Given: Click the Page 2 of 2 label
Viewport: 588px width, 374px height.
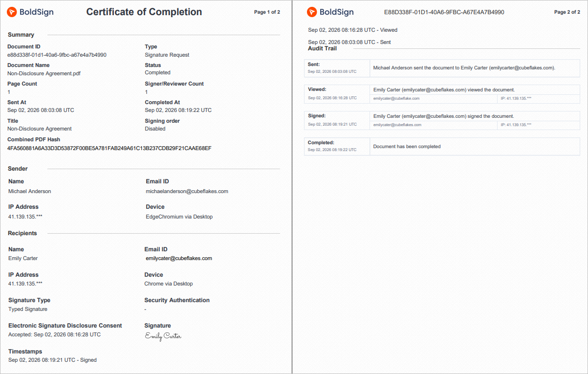Looking at the screenshot, I should (x=567, y=12).
